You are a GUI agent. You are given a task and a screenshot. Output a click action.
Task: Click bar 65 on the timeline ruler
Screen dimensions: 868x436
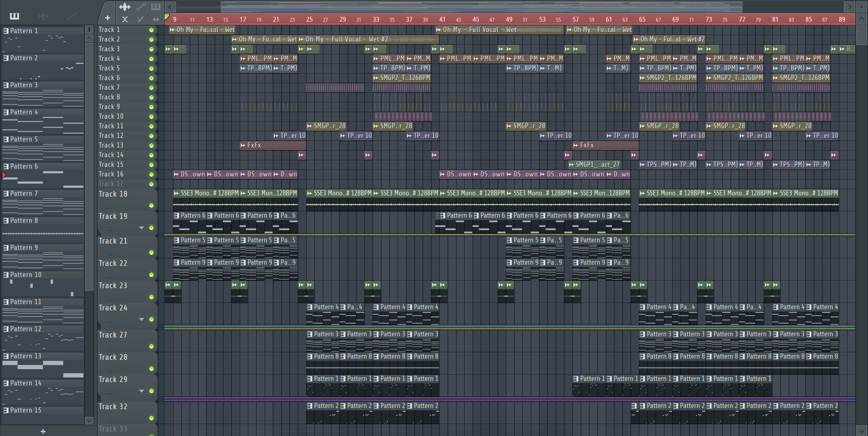[x=642, y=20]
